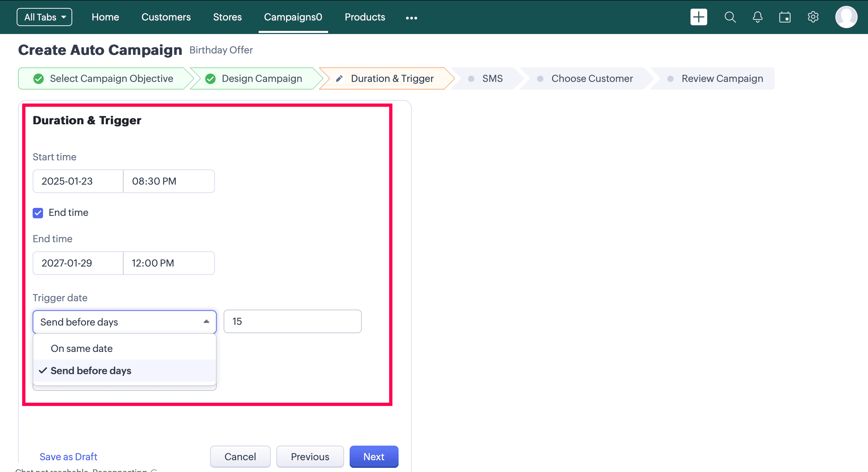Click the days count field showing 15
Viewport: 868px width, 472px height.
coord(293,321)
